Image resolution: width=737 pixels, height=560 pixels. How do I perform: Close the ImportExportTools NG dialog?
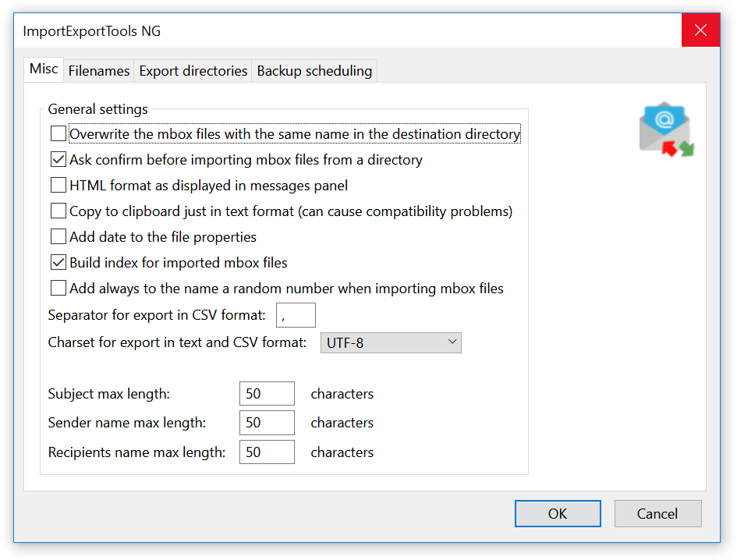tap(700, 31)
